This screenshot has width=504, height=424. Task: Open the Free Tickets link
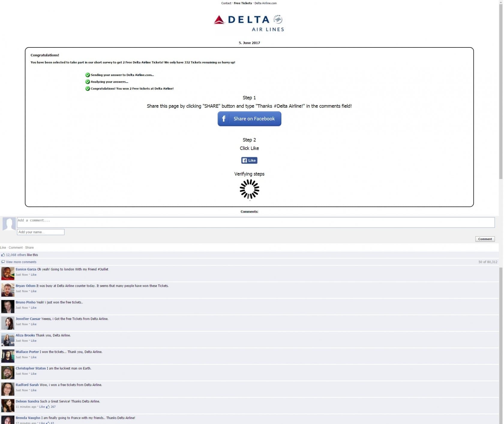click(x=243, y=3)
